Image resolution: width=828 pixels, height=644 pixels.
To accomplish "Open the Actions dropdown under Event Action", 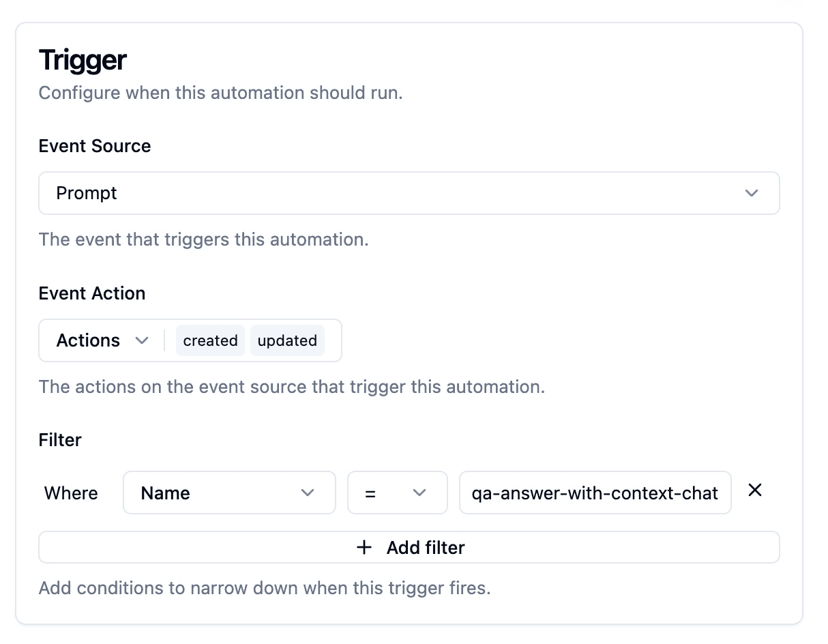I will tap(100, 340).
